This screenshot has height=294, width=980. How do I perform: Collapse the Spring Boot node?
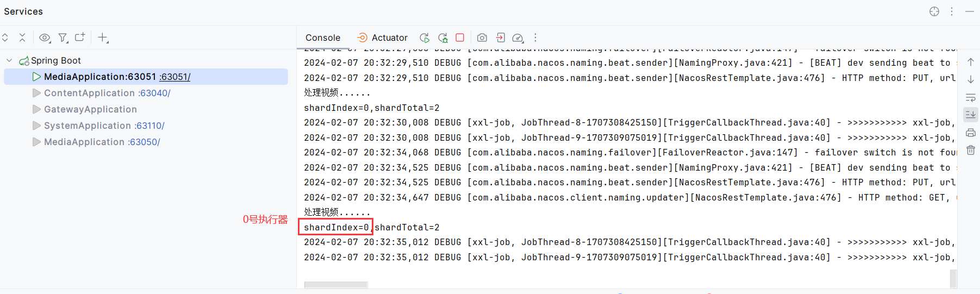pos(9,60)
